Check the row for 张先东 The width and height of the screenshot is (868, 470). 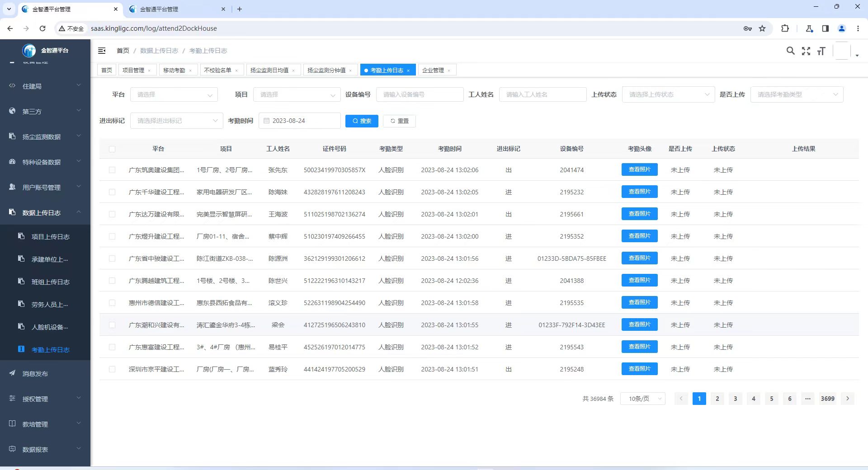click(x=112, y=170)
